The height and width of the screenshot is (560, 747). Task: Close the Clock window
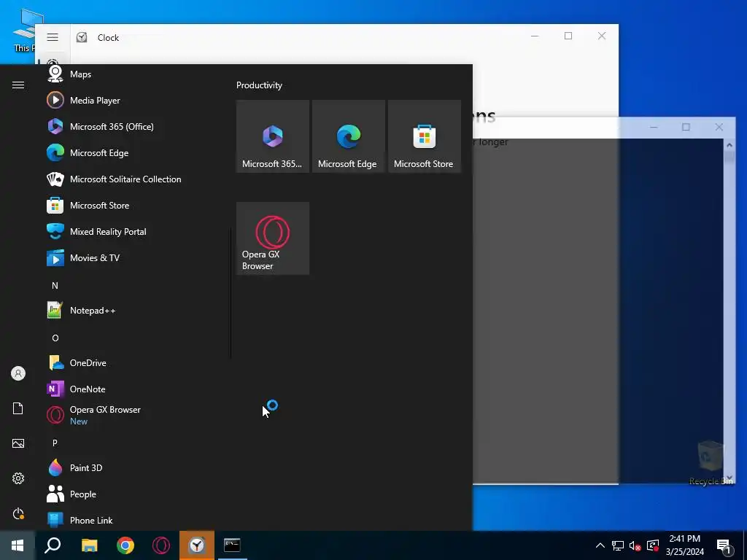tap(602, 36)
